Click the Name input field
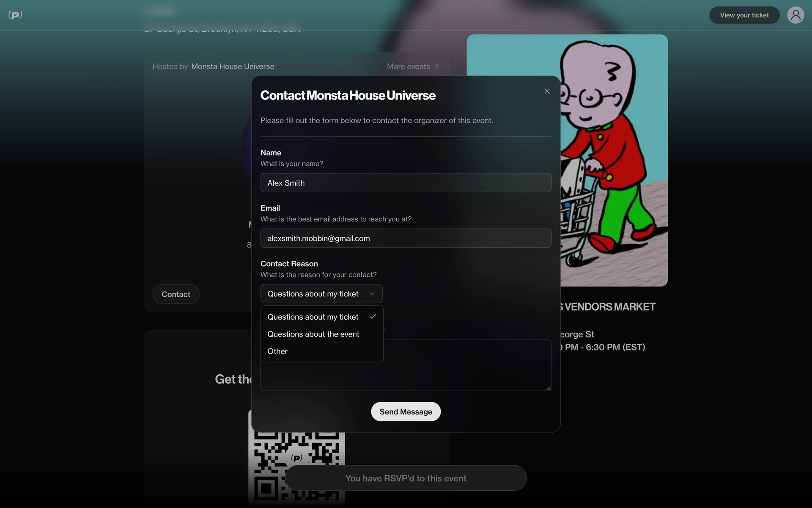 coord(406,183)
